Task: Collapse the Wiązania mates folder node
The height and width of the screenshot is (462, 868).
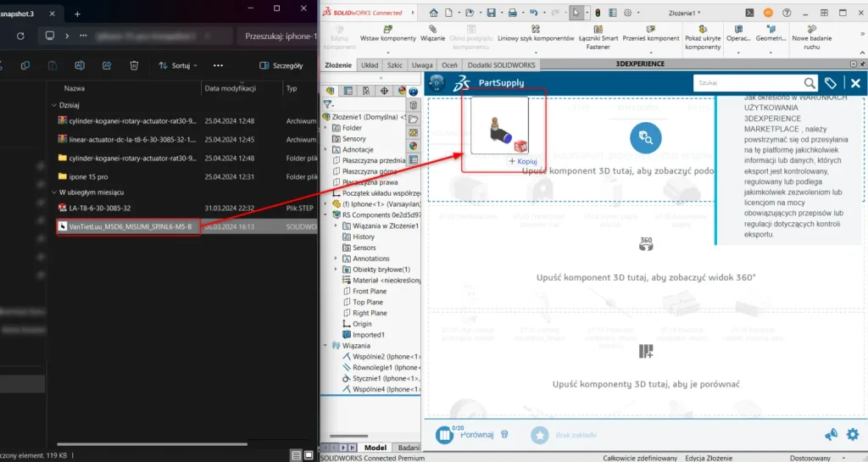Action: pos(325,345)
